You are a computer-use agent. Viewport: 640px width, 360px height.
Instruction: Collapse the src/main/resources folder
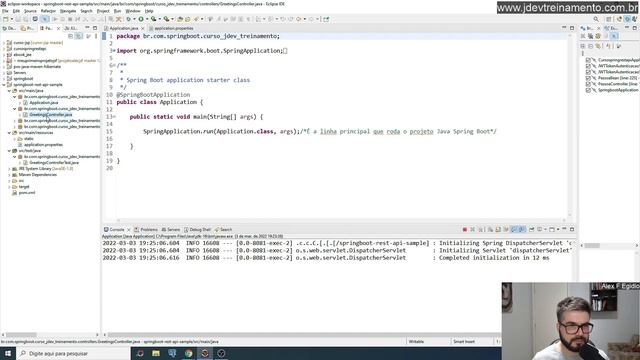tap(9, 133)
